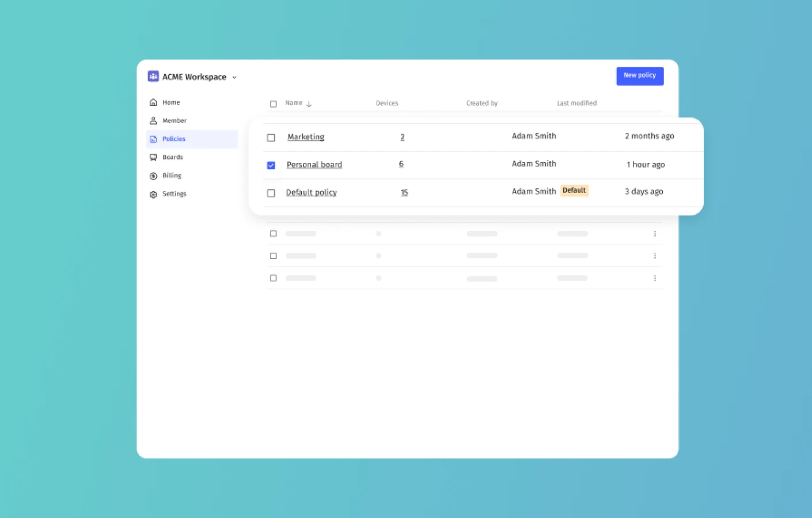Open the last placeholder row's three-dot menu
The width and height of the screenshot is (812, 518).
pos(655,278)
